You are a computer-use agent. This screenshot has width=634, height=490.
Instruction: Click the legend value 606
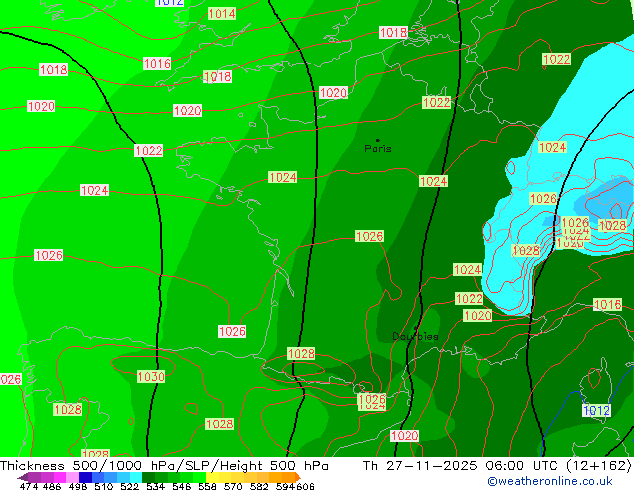coord(305,486)
